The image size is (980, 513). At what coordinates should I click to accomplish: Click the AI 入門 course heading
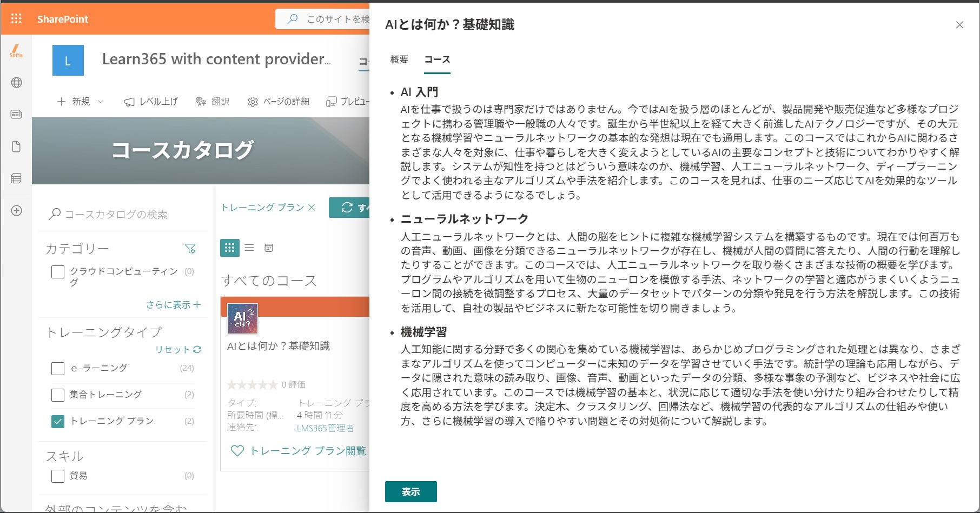point(419,92)
